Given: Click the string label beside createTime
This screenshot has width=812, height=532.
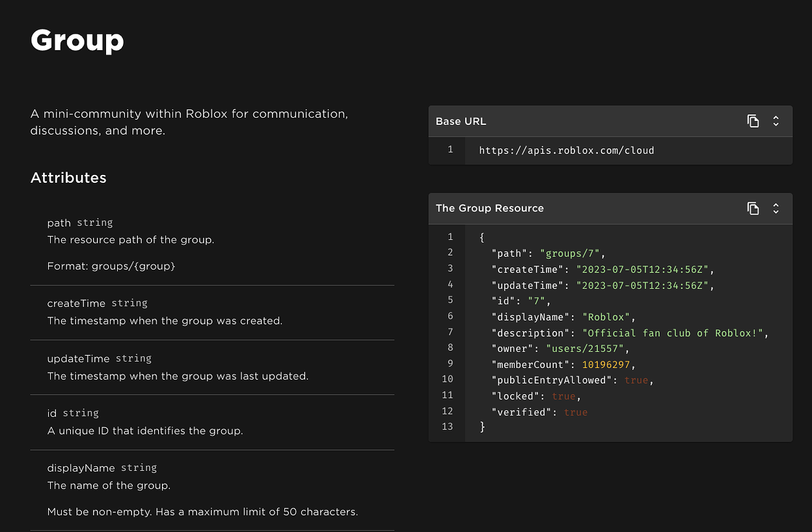Looking at the screenshot, I should pos(129,303).
